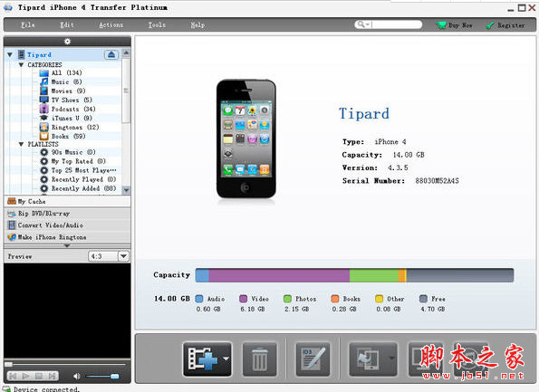This screenshot has width=539, height=392.
Task: Open the export to device dropdown arrow
Action: click(391, 359)
